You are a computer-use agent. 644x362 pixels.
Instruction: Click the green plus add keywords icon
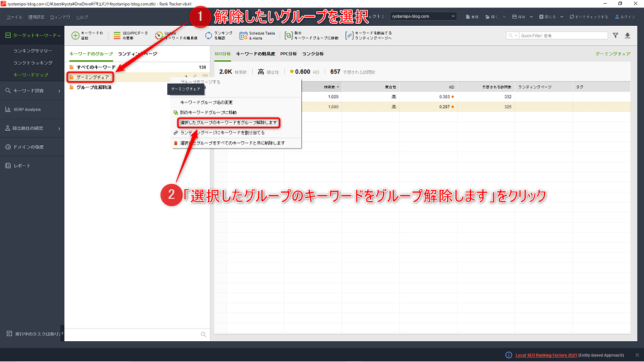tap(75, 36)
